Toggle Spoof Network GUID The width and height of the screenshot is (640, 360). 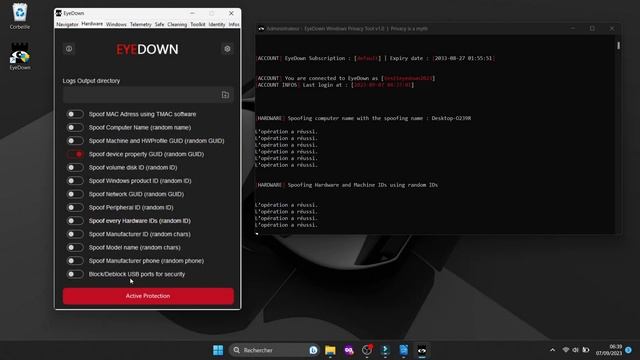point(75,194)
